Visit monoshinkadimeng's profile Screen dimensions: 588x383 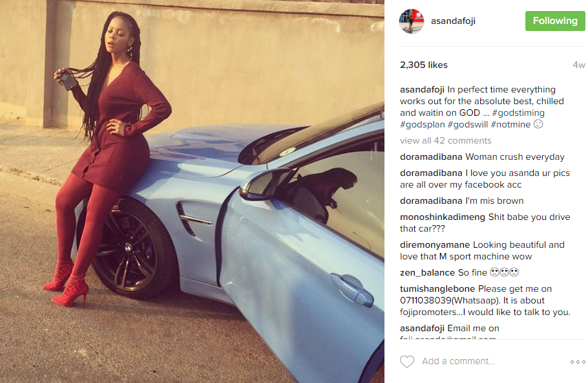(x=443, y=217)
